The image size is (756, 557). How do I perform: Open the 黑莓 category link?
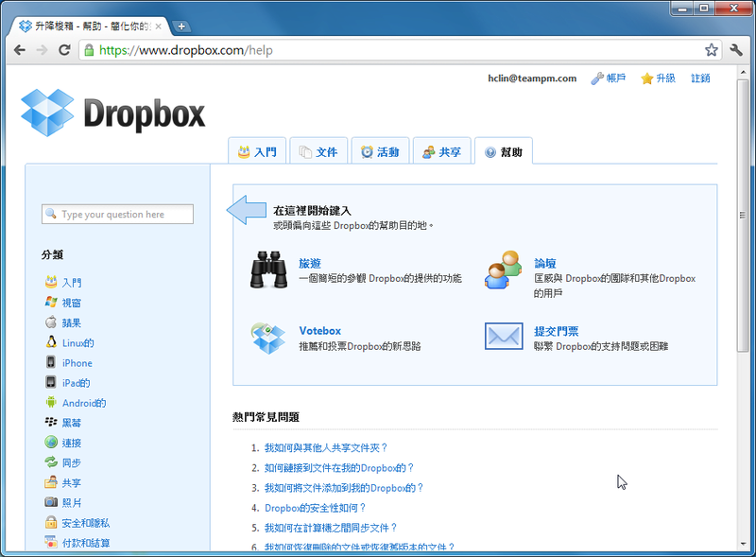pos(72,423)
